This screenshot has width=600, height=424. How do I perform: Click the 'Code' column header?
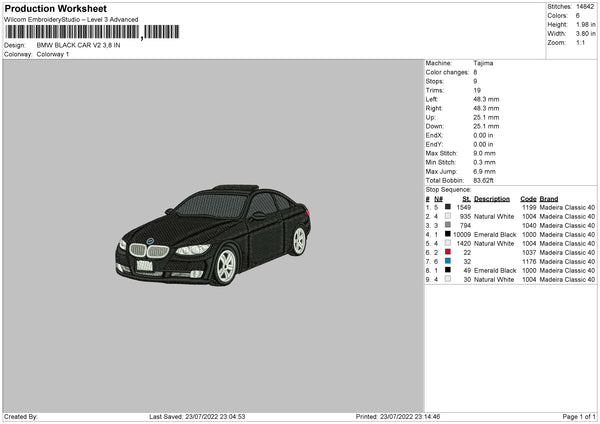[528, 199]
